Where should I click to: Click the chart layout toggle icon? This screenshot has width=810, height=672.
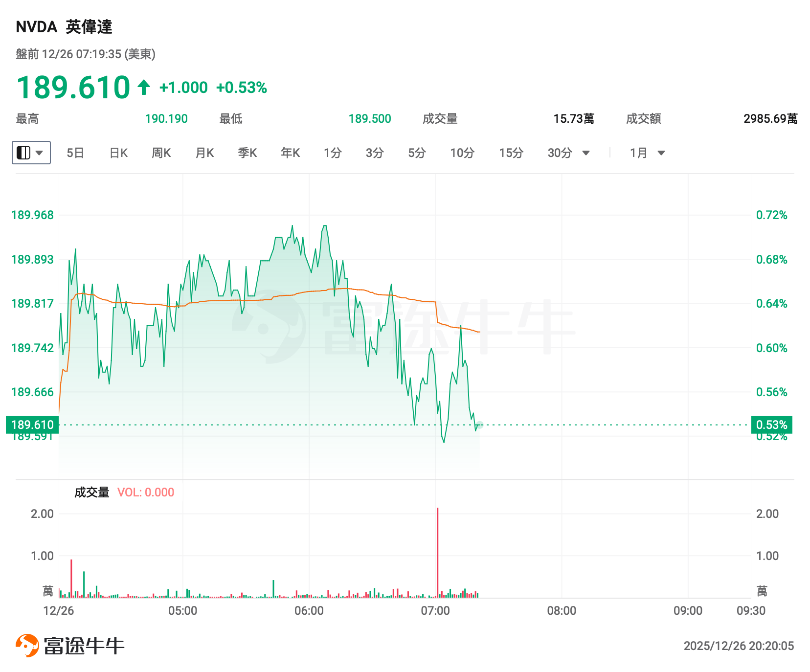(23, 153)
